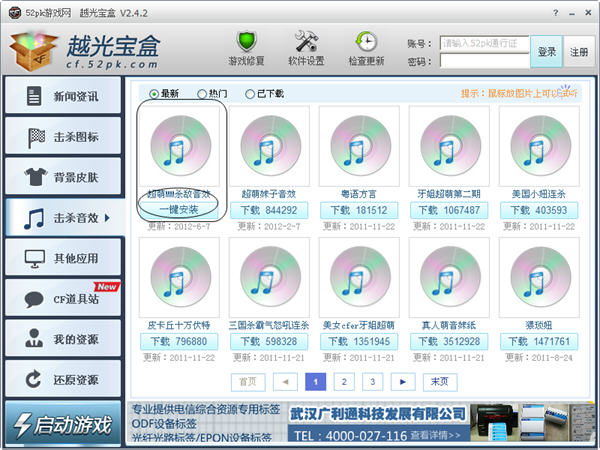Select the 热门 radio button
Image resolution: width=600 pixels, height=450 pixels.
point(202,94)
